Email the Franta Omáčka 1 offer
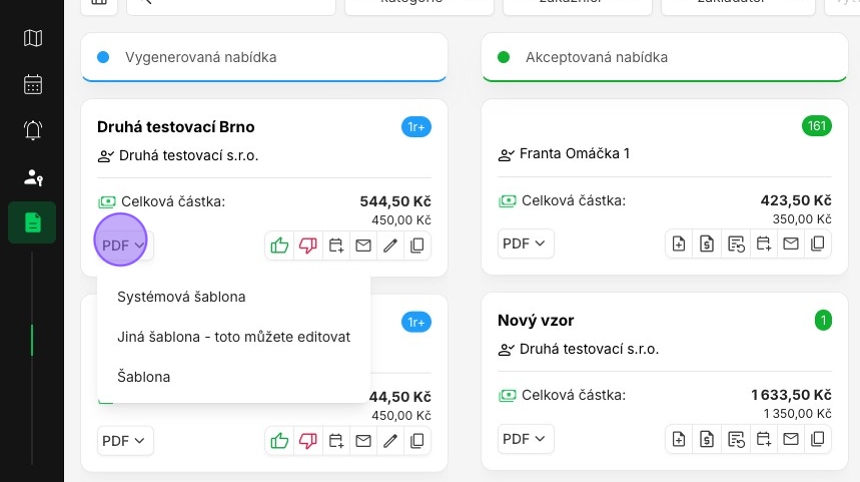The width and height of the screenshot is (860, 482). 791,243
